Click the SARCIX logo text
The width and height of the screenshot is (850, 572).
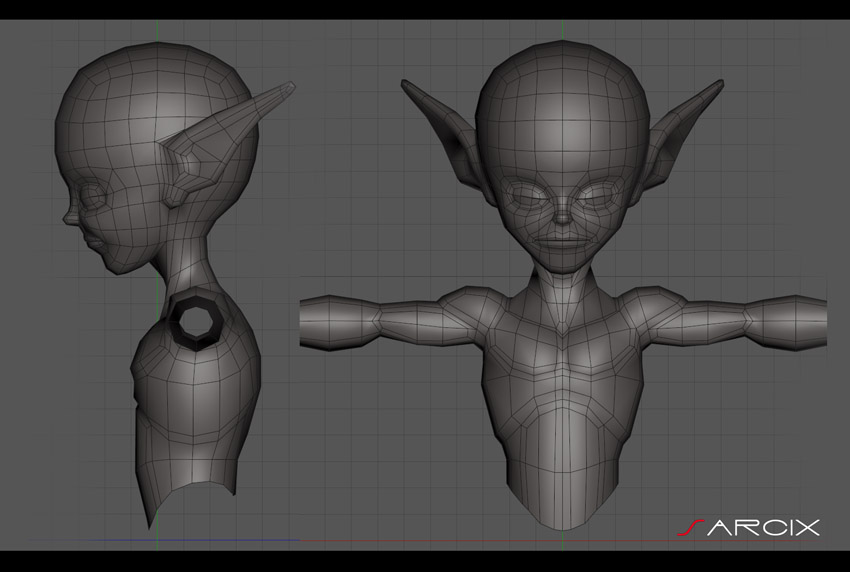749,527
